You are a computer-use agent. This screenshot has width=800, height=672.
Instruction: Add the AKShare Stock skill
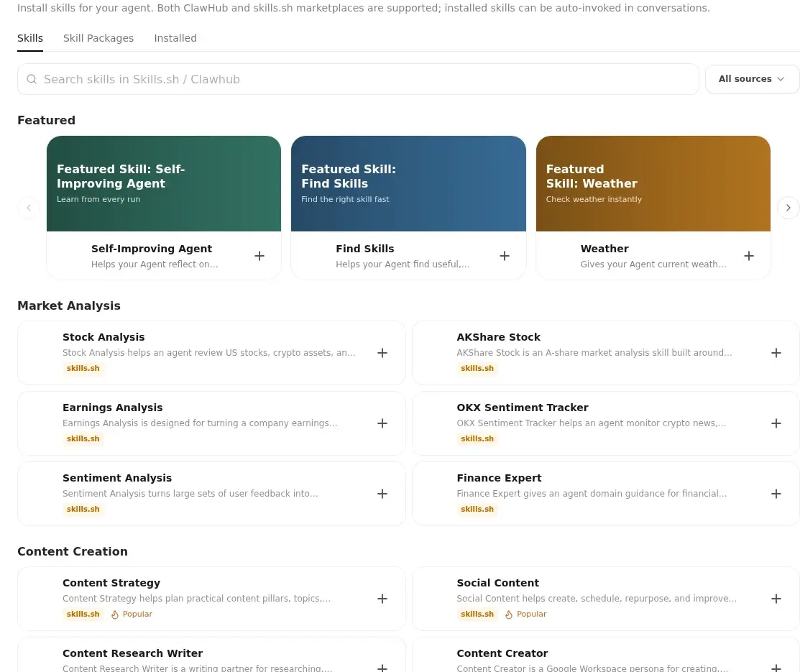pyautogui.click(x=776, y=353)
